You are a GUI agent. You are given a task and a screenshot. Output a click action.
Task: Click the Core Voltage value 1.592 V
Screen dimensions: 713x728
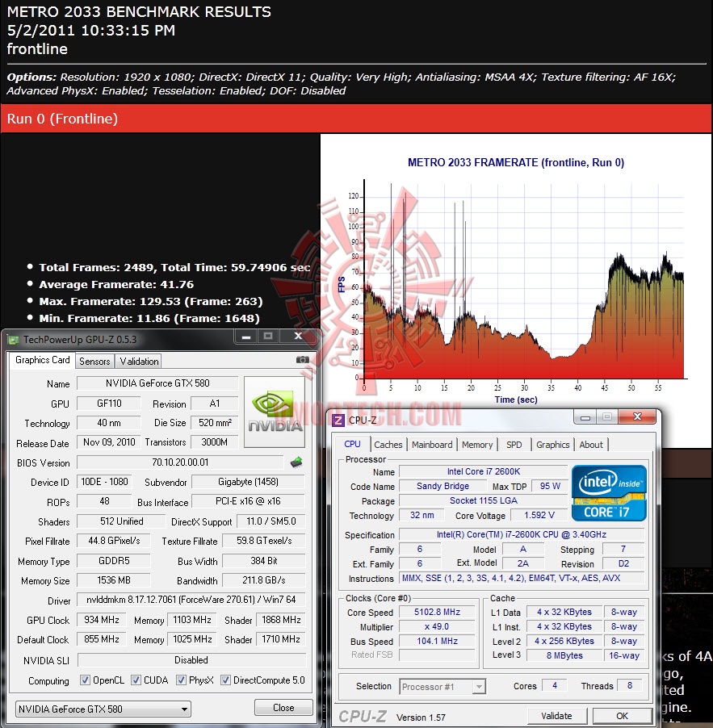(x=539, y=515)
